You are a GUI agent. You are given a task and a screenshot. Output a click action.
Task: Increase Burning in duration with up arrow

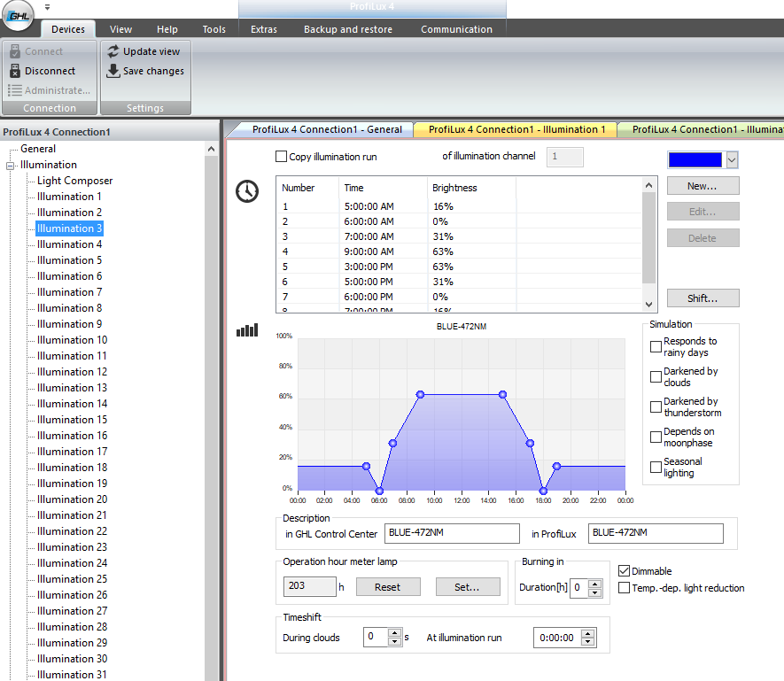pyautogui.click(x=594, y=584)
